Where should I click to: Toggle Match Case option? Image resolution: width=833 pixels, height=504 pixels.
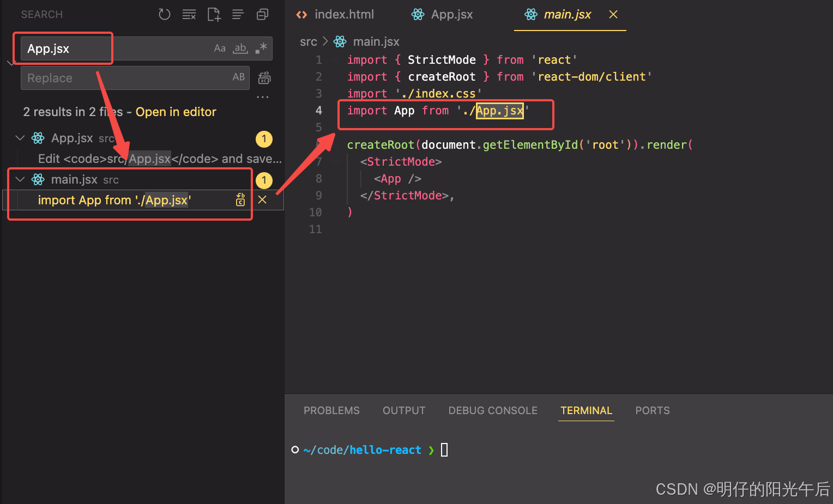(220, 48)
